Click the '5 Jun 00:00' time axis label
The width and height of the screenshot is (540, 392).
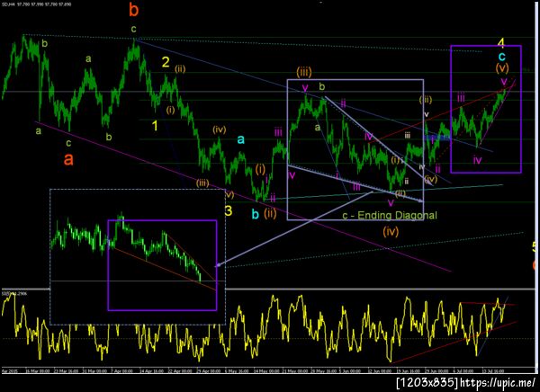[350, 371]
